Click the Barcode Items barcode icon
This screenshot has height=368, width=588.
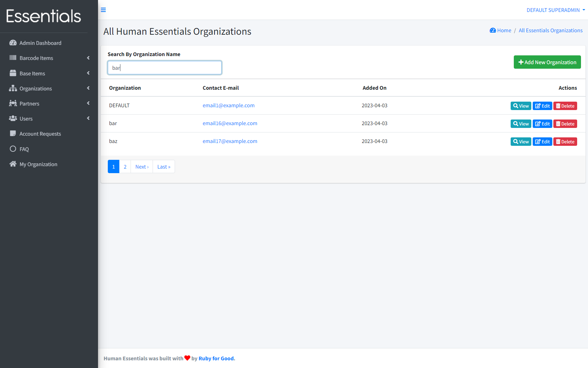[x=13, y=58]
